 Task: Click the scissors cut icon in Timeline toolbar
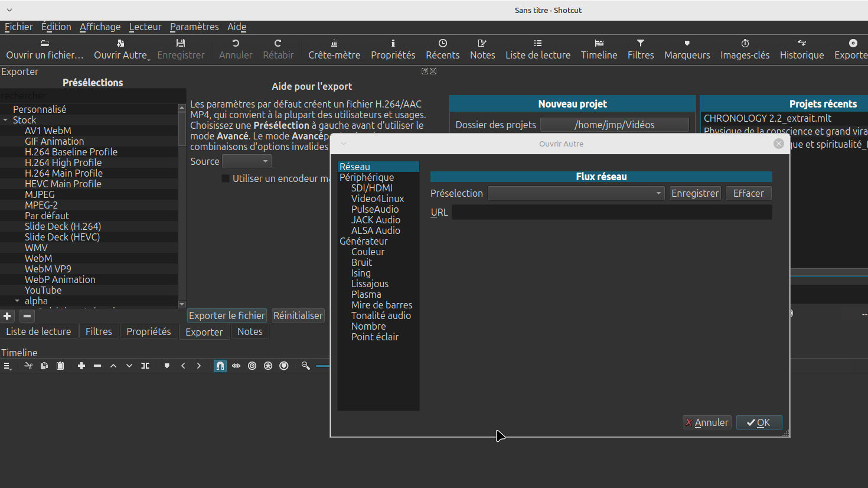pos(28,366)
